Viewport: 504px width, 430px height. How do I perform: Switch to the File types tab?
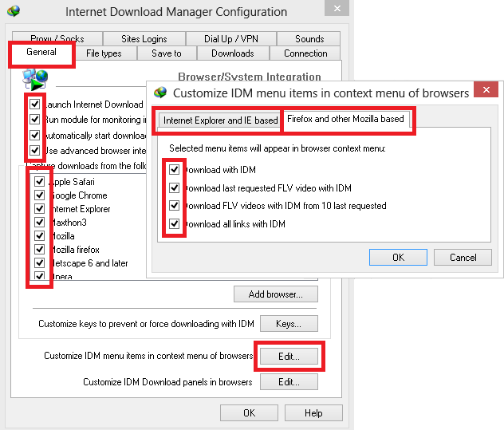104,53
